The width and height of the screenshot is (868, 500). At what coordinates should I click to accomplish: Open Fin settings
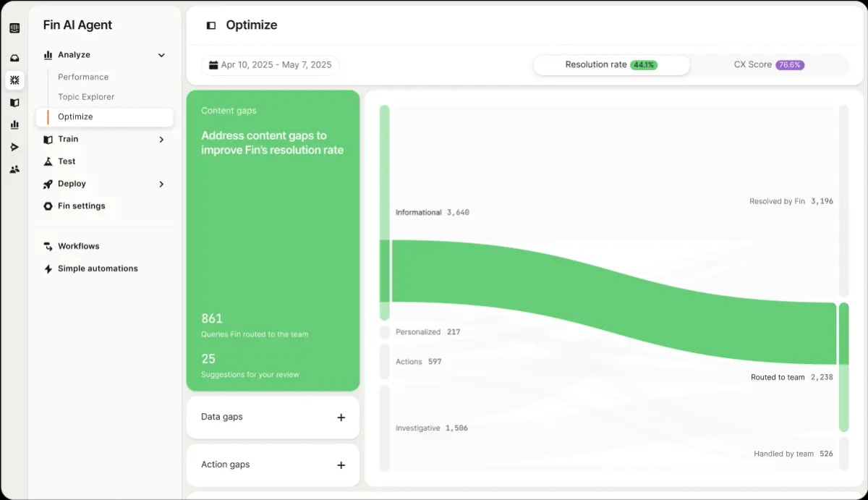81,206
